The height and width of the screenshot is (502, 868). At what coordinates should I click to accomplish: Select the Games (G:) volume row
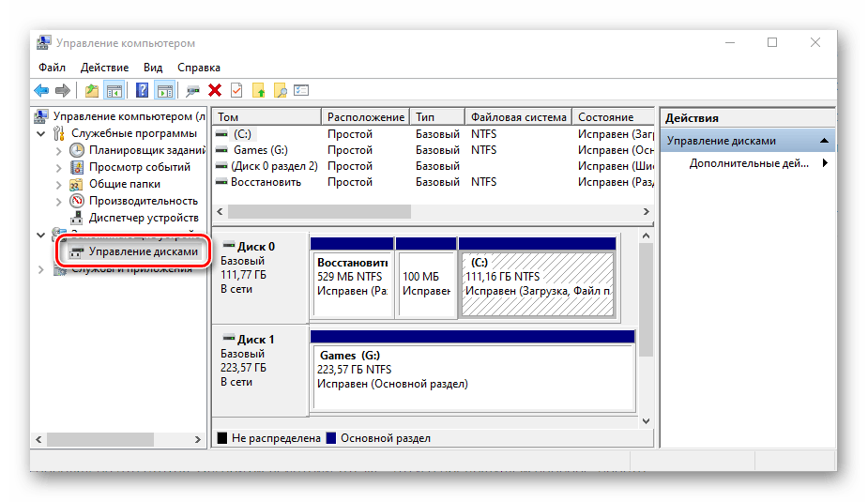(260, 150)
